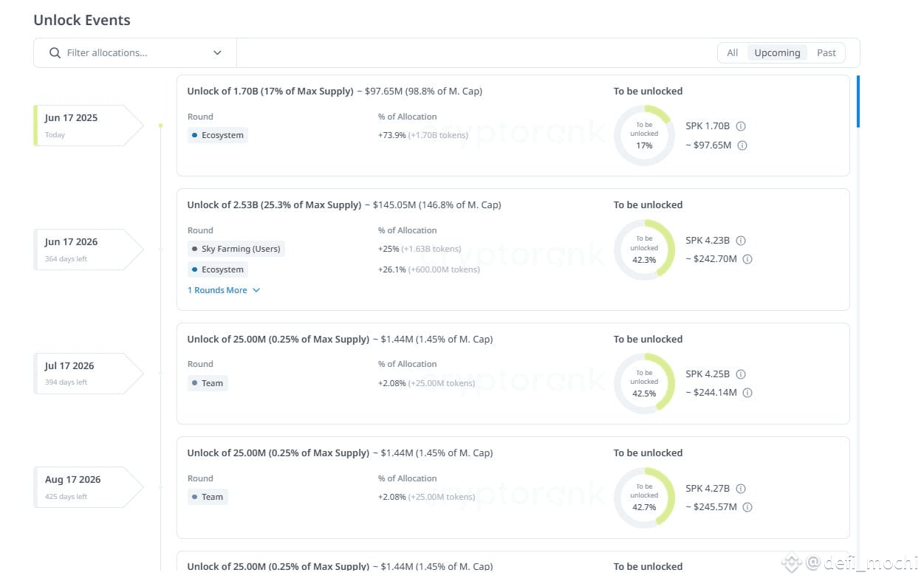Screen dimensions: 924x581
Task: Click the 42.3% to-be-unlocked donut chart
Action: pos(644,250)
